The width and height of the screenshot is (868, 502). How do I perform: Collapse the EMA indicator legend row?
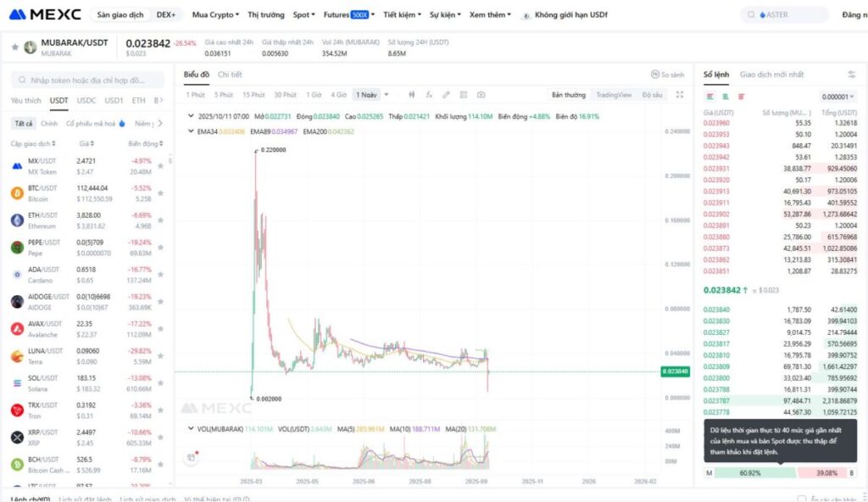189,131
